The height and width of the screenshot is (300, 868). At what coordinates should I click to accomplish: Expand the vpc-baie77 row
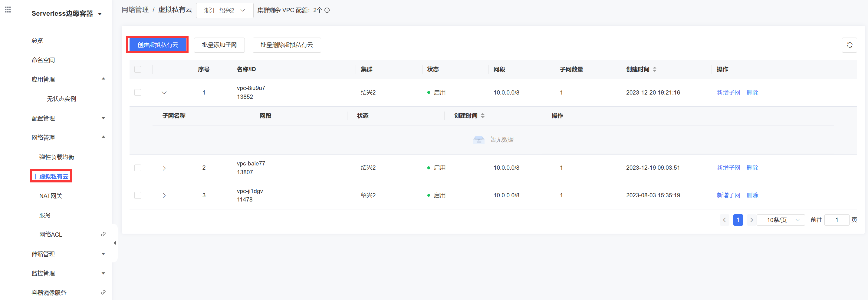coord(164,168)
